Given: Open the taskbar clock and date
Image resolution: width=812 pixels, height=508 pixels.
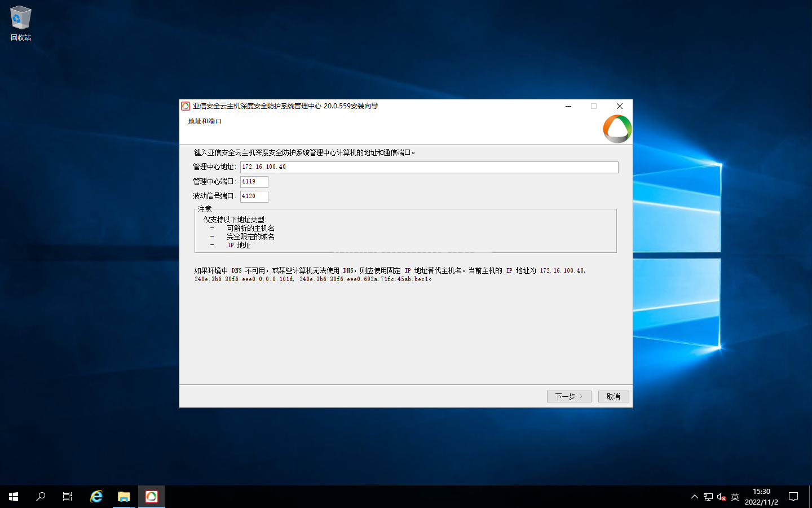Looking at the screenshot, I should pos(761,497).
